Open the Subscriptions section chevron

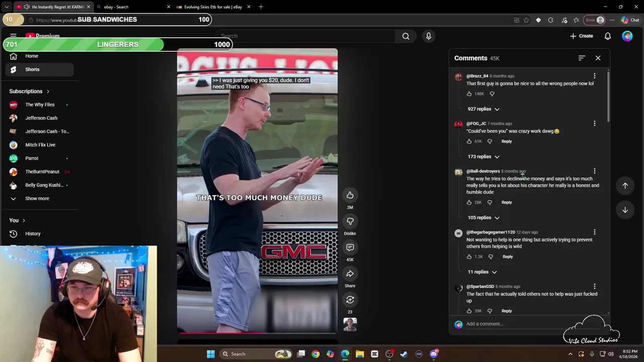pos(48,92)
